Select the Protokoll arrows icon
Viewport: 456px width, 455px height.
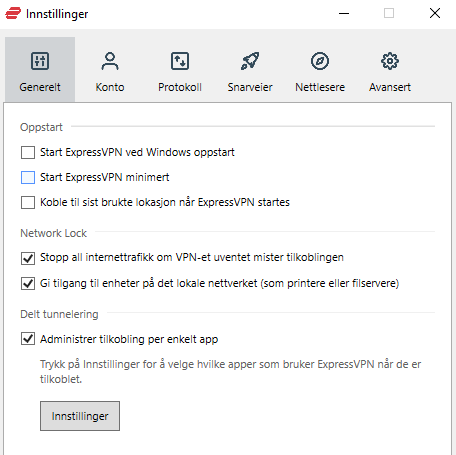click(x=180, y=61)
